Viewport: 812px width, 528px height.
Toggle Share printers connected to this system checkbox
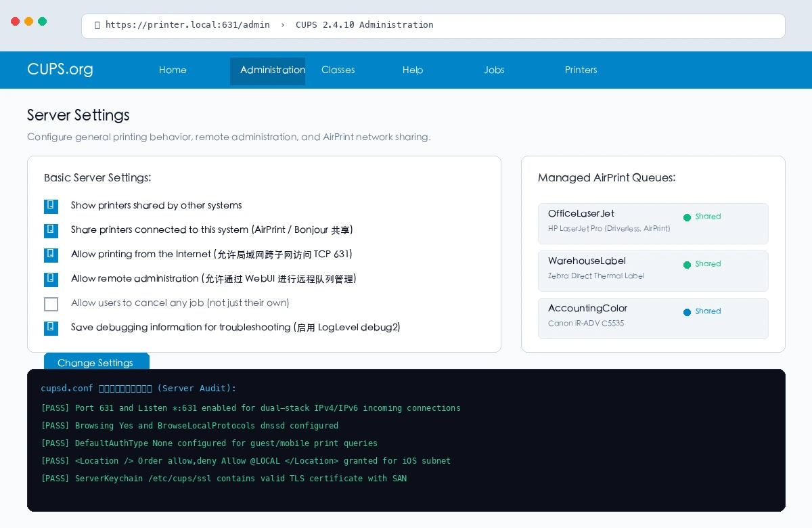click(51, 230)
